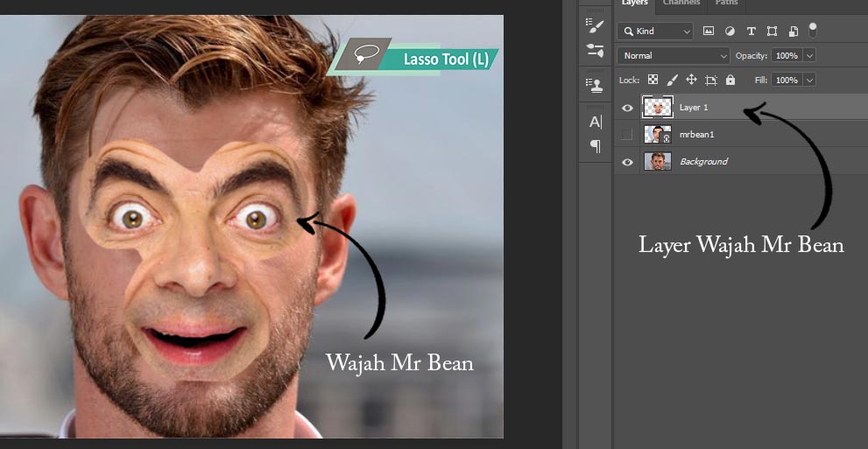Click the Fill label
The image size is (868, 449).
click(761, 81)
